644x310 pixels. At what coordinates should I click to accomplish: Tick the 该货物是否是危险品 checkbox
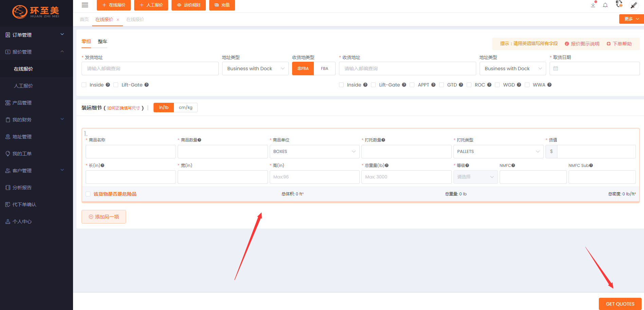88,194
